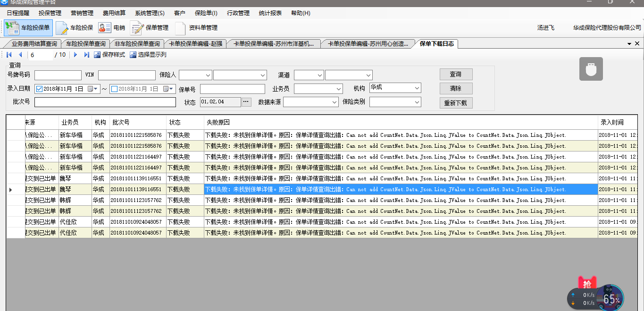The height and width of the screenshot is (311, 644).
Task: Click the 重新下载 button
Action: 456,103
